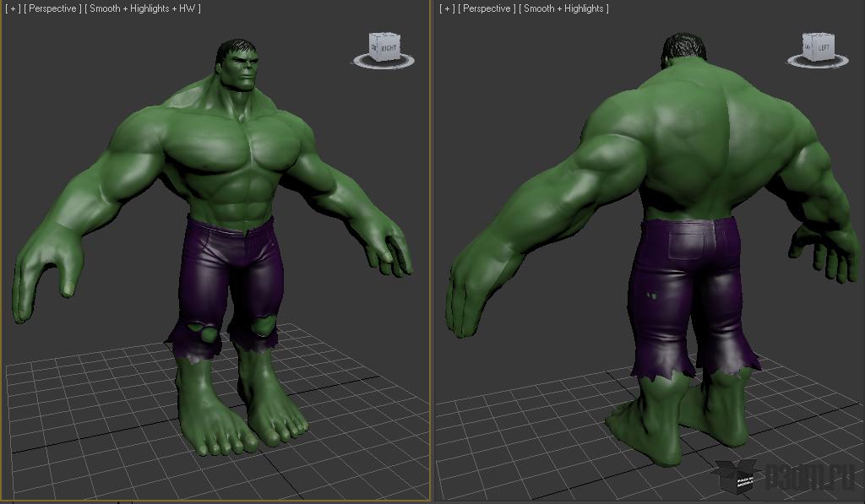The height and width of the screenshot is (504, 865).
Task: Open the right viewport Smooth + Highlights menu
Action: tap(563, 8)
